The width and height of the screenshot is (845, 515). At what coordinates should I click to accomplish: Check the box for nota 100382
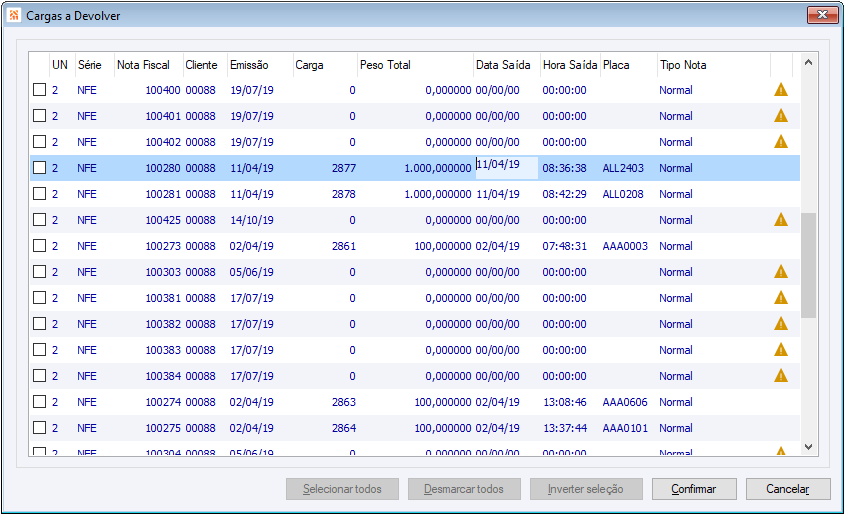(39, 324)
